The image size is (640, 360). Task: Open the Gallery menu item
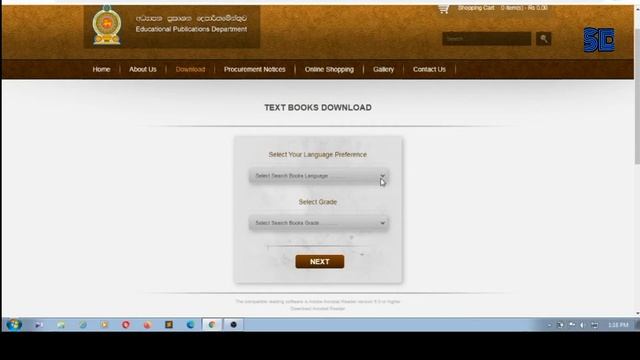[383, 69]
